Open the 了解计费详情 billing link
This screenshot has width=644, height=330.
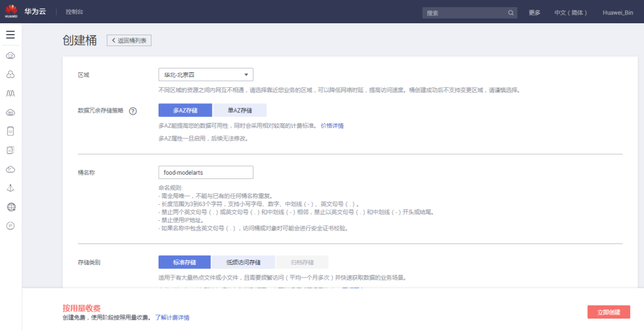pos(172,317)
